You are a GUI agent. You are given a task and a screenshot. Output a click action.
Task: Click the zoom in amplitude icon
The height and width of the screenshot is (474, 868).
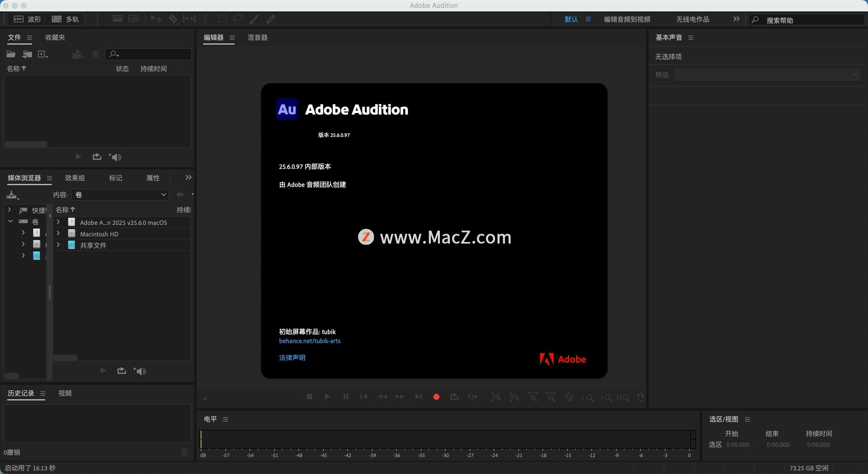pos(496,397)
